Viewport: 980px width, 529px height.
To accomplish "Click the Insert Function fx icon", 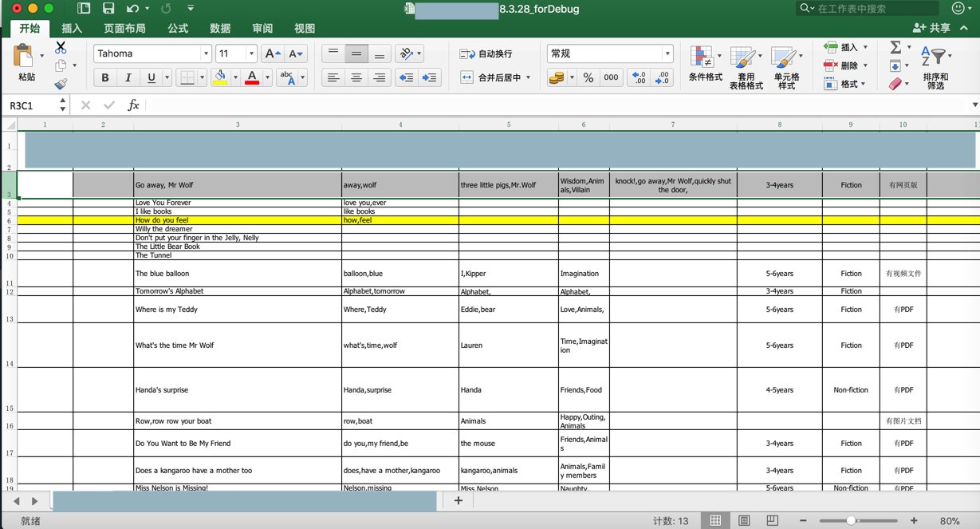I will point(133,105).
